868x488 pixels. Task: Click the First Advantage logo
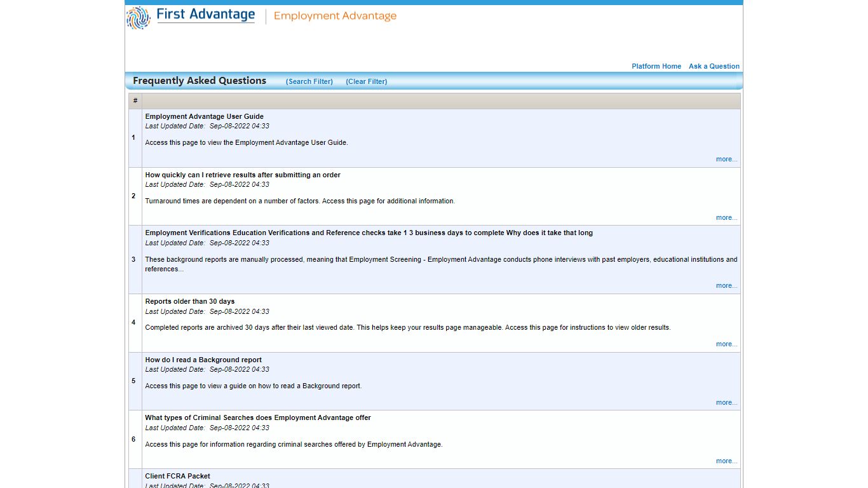tap(191, 17)
